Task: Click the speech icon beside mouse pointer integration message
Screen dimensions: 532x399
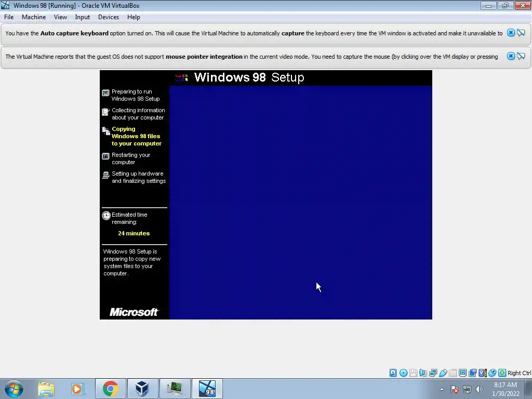Action: pyautogui.click(x=521, y=56)
